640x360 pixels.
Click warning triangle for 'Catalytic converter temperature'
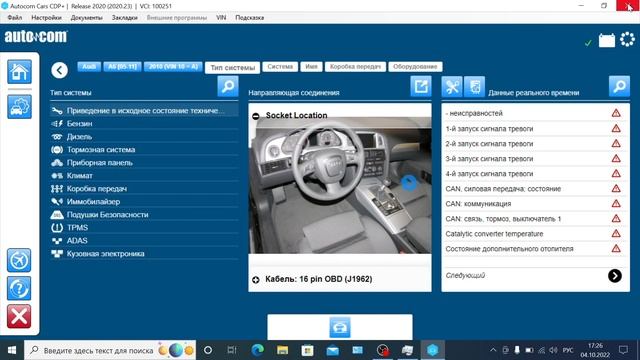616,233
